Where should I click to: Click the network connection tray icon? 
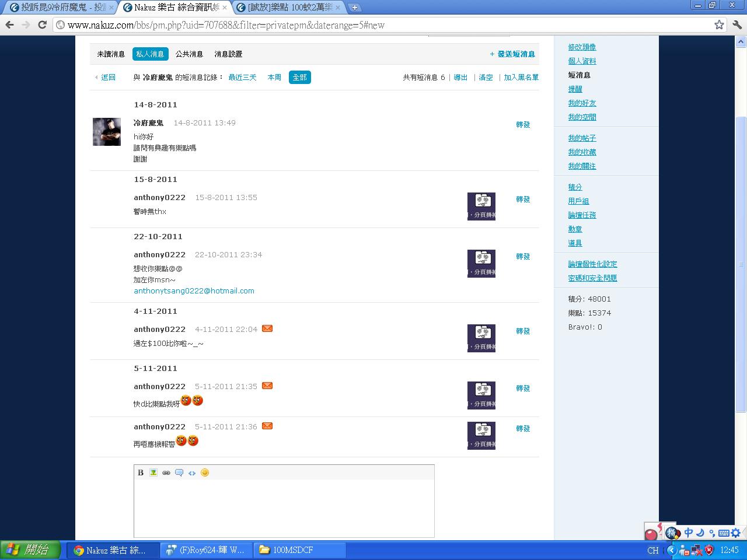coord(697,549)
